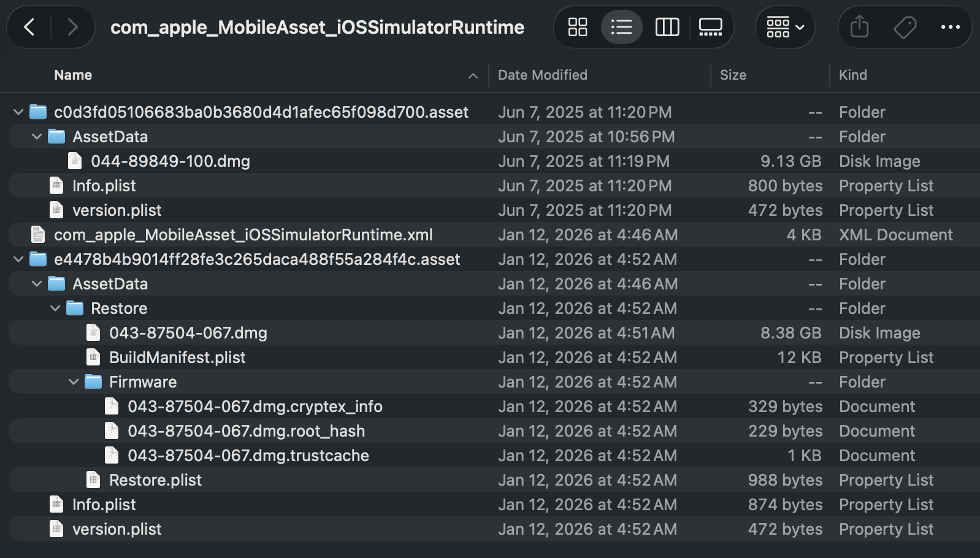Open the Share button in the toolbar
The width and height of the screenshot is (980, 558).
point(859,27)
